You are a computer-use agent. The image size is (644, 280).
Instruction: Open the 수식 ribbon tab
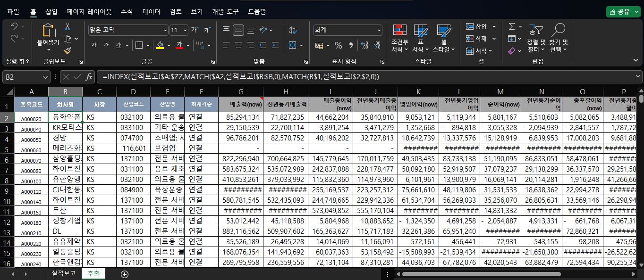(127, 11)
